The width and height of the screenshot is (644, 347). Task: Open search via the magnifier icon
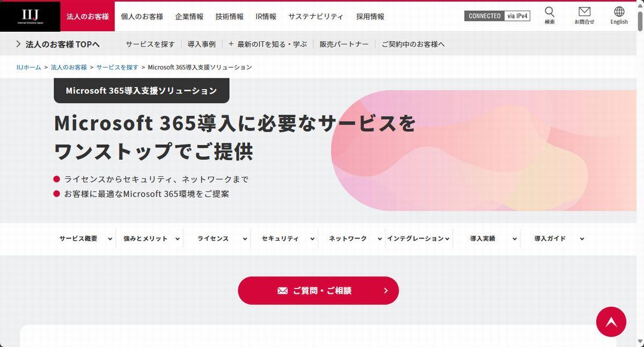[550, 12]
